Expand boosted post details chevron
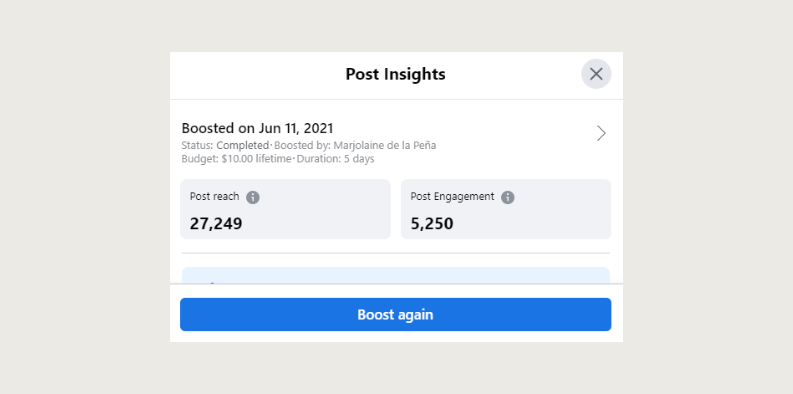793x394 pixels. click(x=601, y=134)
